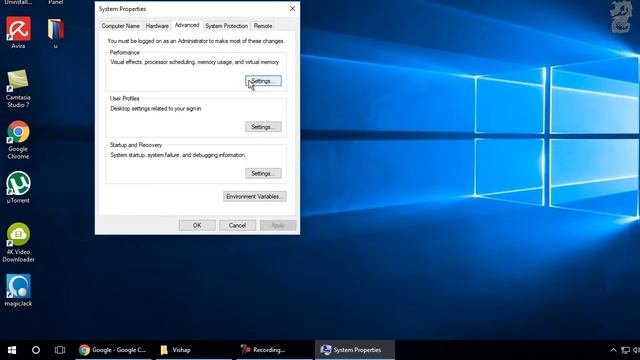Show hidden system tray icons

click(613, 350)
